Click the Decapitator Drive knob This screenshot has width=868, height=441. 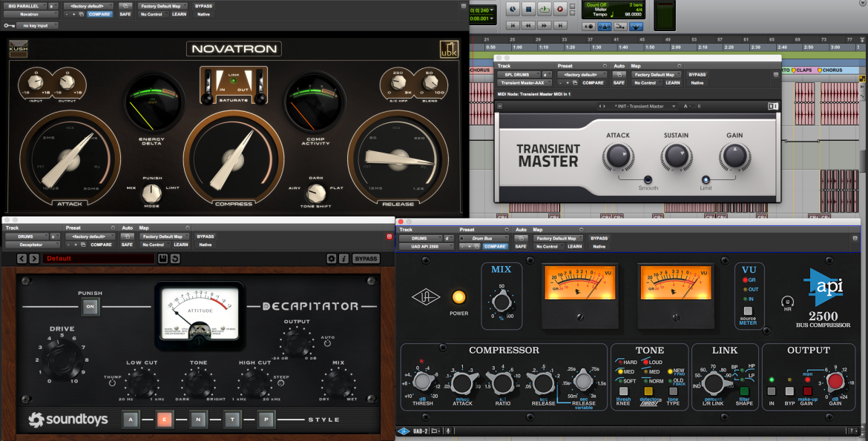point(62,358)
